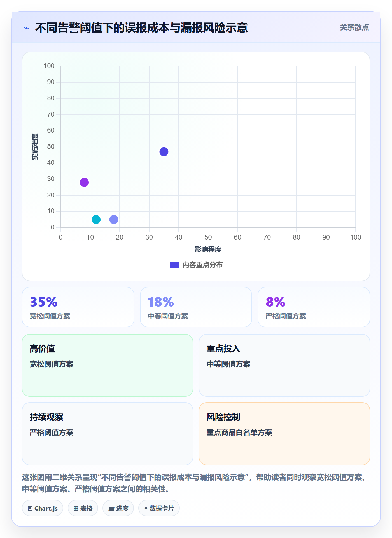Click the y-axis tick label 100
The width and height of the screenshot is (392, 538).
(x=49, y=66)
